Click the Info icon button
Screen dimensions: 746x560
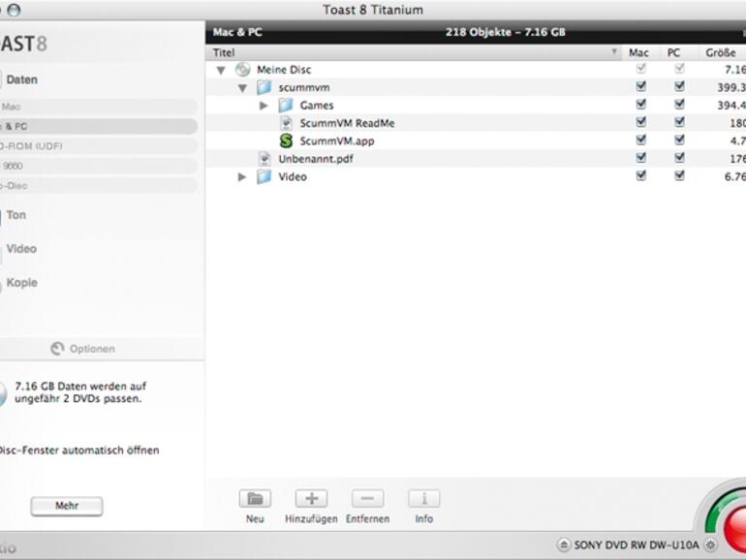[x=424, y=499]
